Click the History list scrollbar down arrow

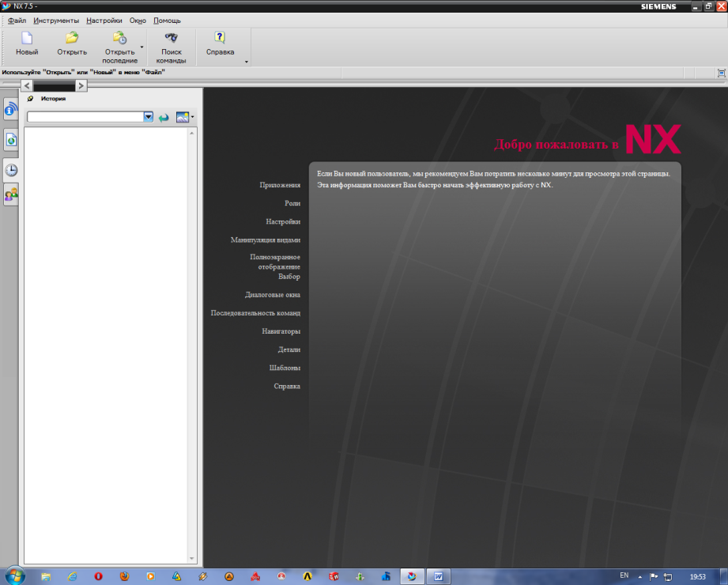(x=192, y=559)
